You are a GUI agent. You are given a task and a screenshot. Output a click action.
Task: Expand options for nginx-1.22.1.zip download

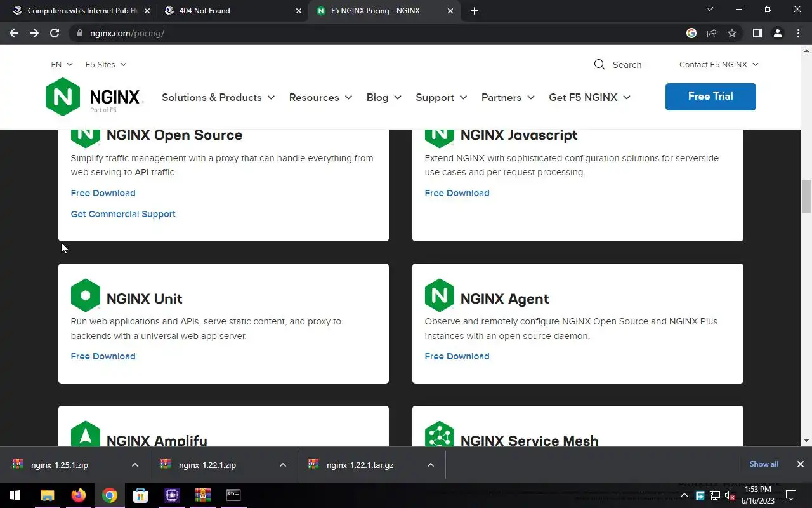[283, 465]
